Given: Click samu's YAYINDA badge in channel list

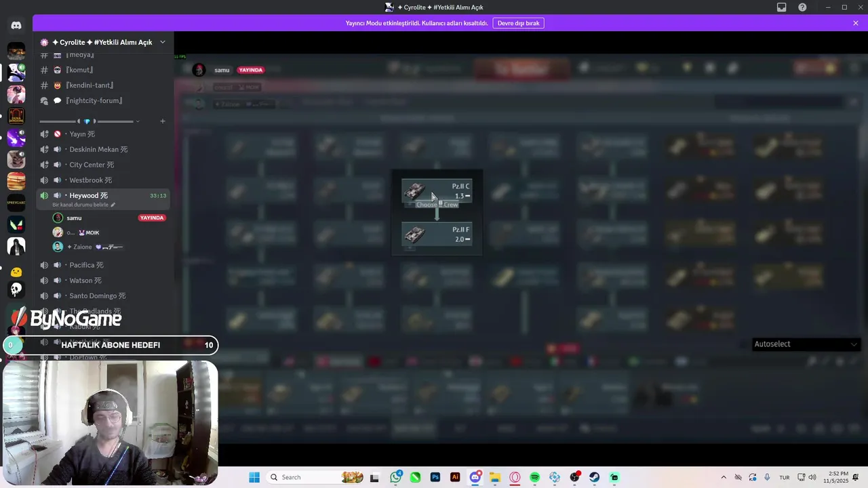Looking at the screenshot, I should (151, 218).
